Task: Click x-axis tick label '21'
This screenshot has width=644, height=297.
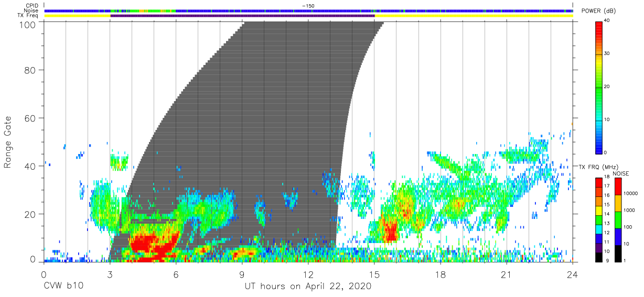Action: pyautogui.click(x=507, y=275)
